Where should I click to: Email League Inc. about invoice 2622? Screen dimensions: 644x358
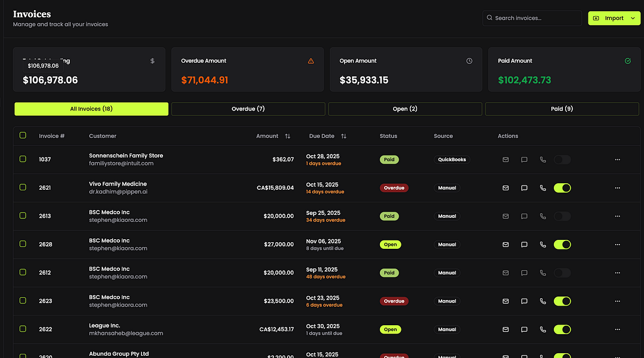click(505, 329)
